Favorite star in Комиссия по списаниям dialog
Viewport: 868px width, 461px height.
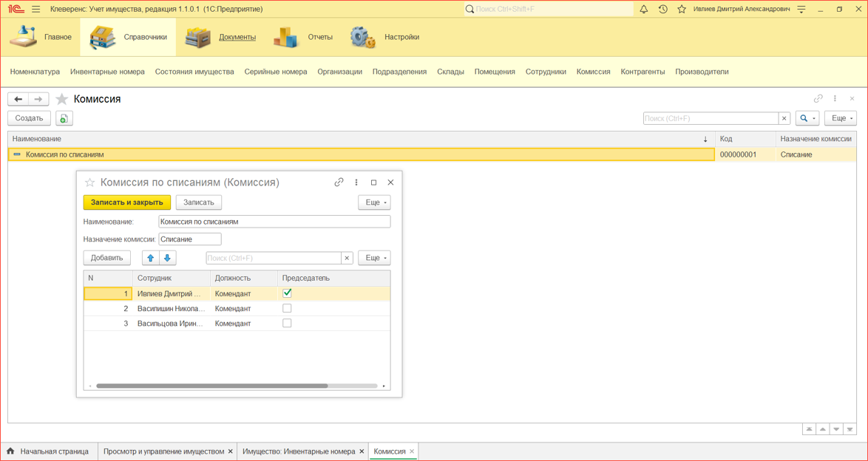(x=89, y=182)
